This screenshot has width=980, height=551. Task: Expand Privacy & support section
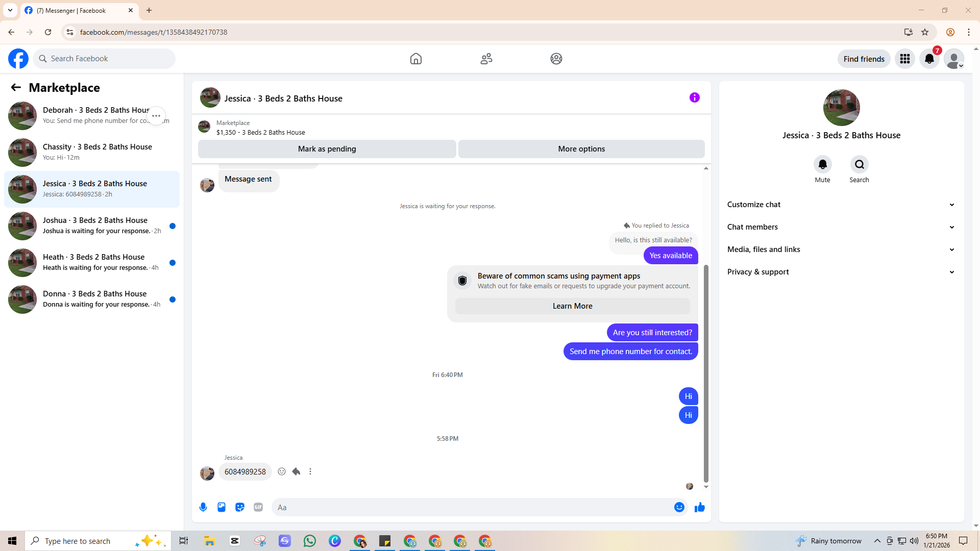[841, 272]
